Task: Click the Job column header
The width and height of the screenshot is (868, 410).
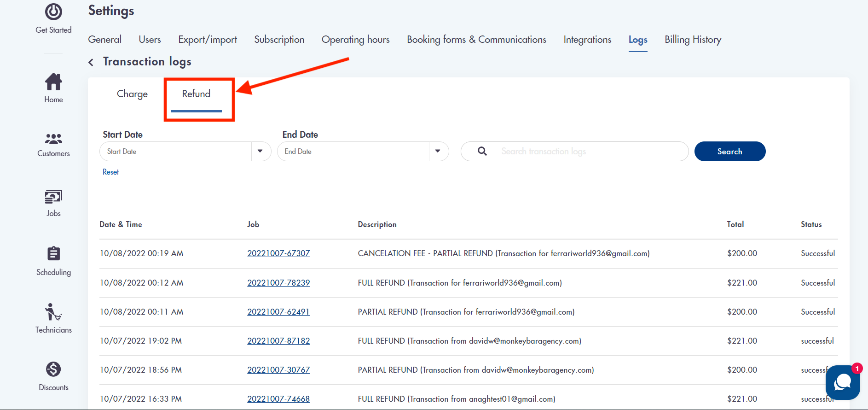Action: pos(253,224)
